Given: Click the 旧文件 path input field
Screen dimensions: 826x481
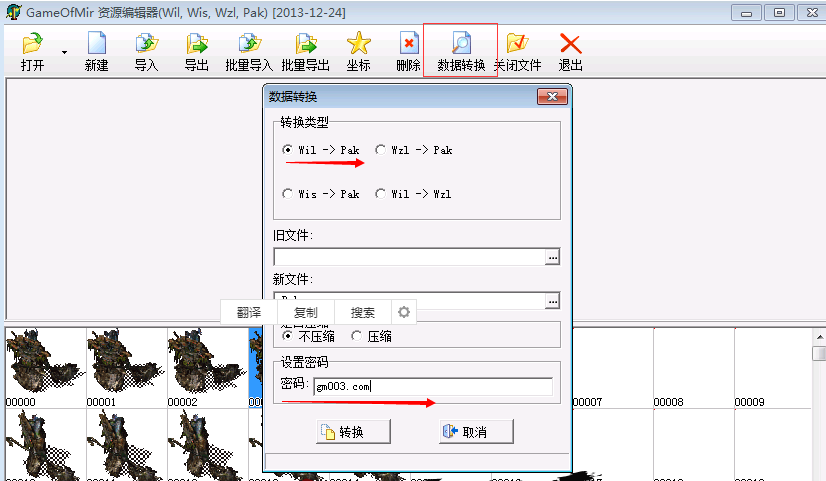Looking at the screenshot, I should click(409, 257).
